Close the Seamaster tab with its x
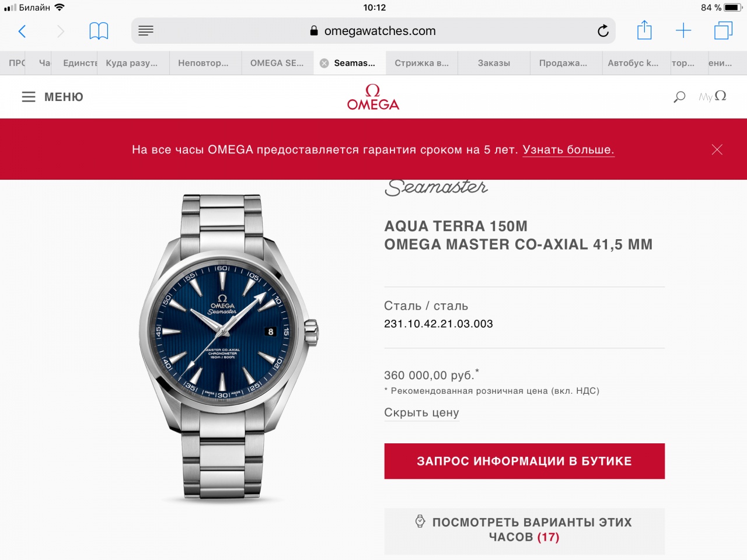 [x=324, y=63]
